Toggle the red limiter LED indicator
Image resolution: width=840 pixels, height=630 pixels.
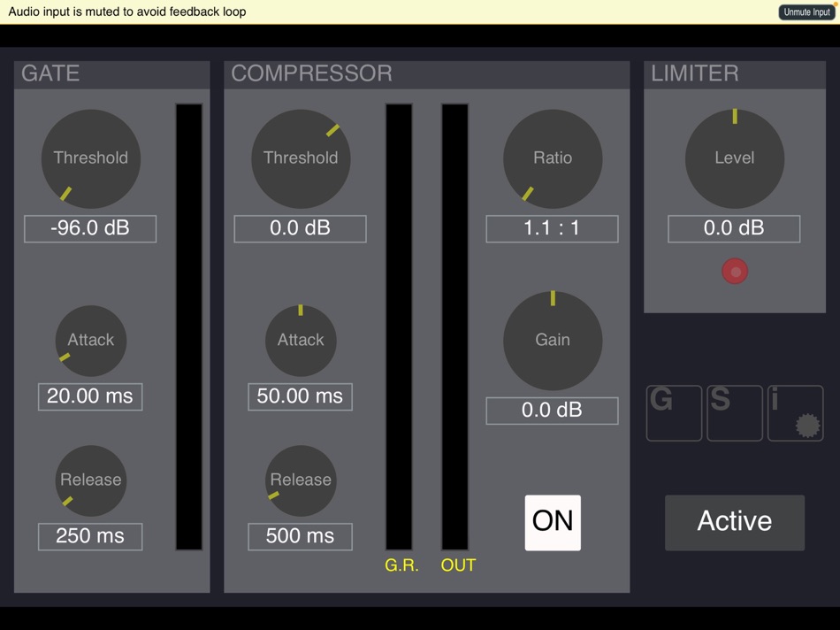point(734,271)
